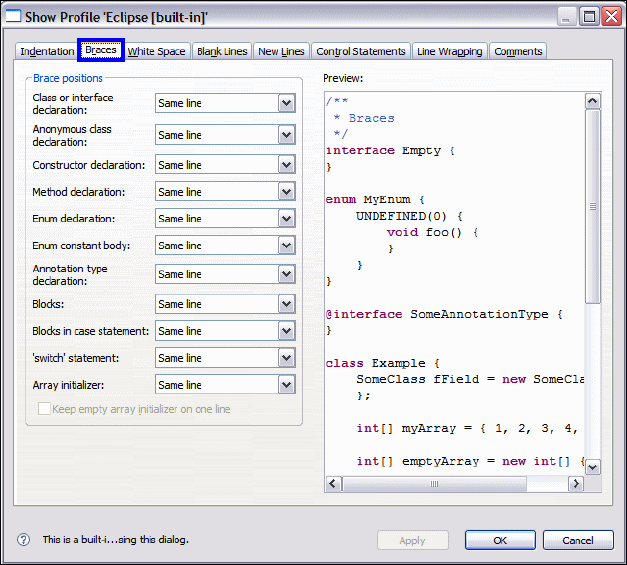Open the White Space tab
This screenshot has height=565, width=627.
pyautogui.click(x=156, y=52)
